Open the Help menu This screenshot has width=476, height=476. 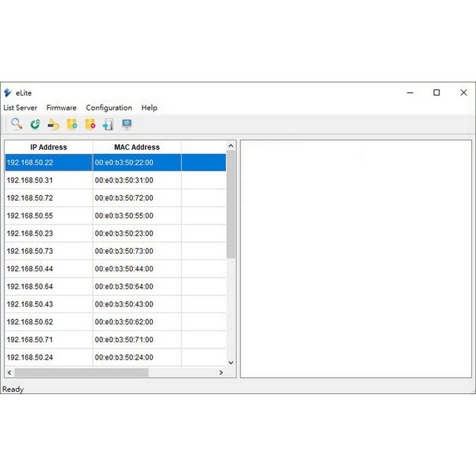149,108
